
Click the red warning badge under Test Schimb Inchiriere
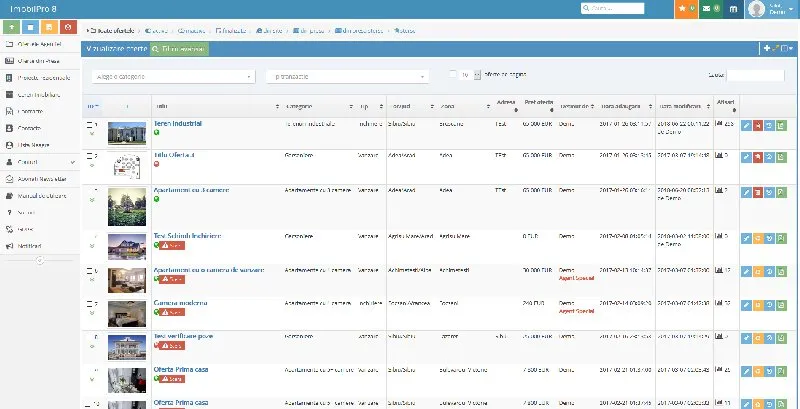pos(172,246)
